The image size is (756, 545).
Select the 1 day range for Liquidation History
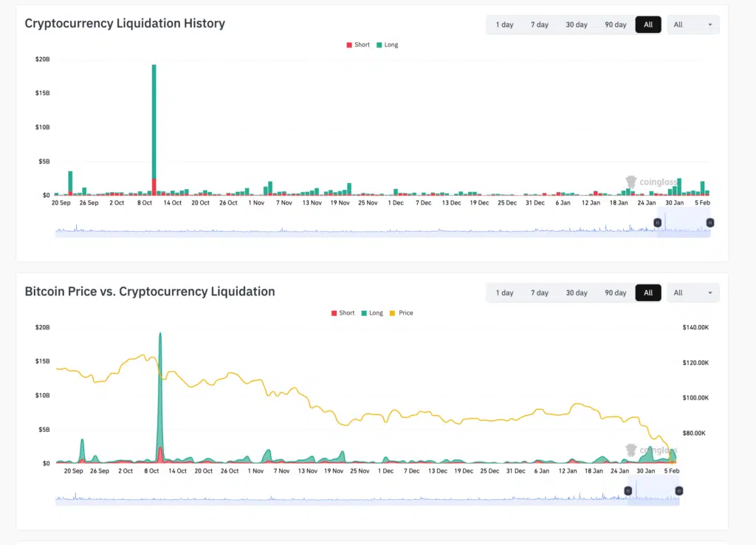pyautogui.click(x=504, y=24)
